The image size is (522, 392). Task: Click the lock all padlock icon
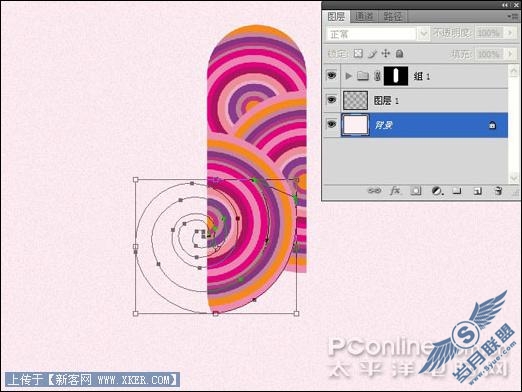coord(399,54)
